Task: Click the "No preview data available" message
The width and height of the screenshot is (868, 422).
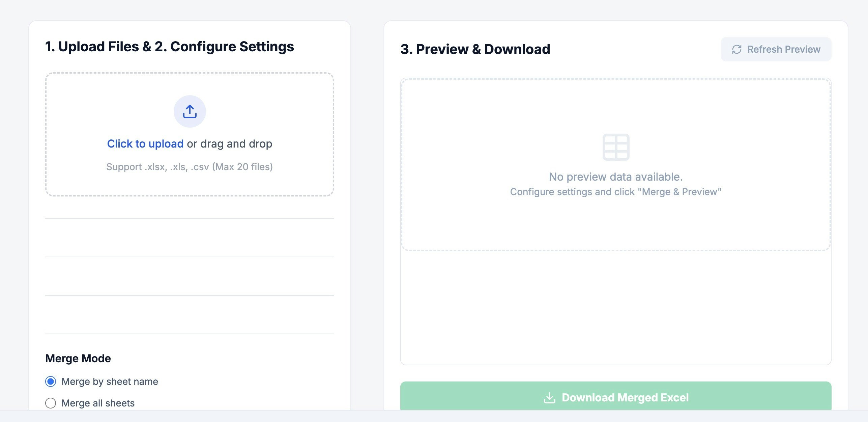Action: tap(616, 177)
